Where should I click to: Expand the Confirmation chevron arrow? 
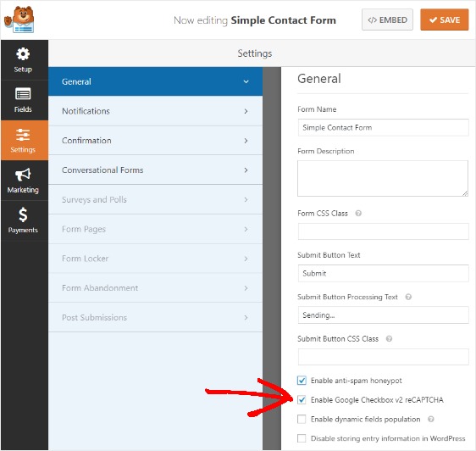point(246,141)
